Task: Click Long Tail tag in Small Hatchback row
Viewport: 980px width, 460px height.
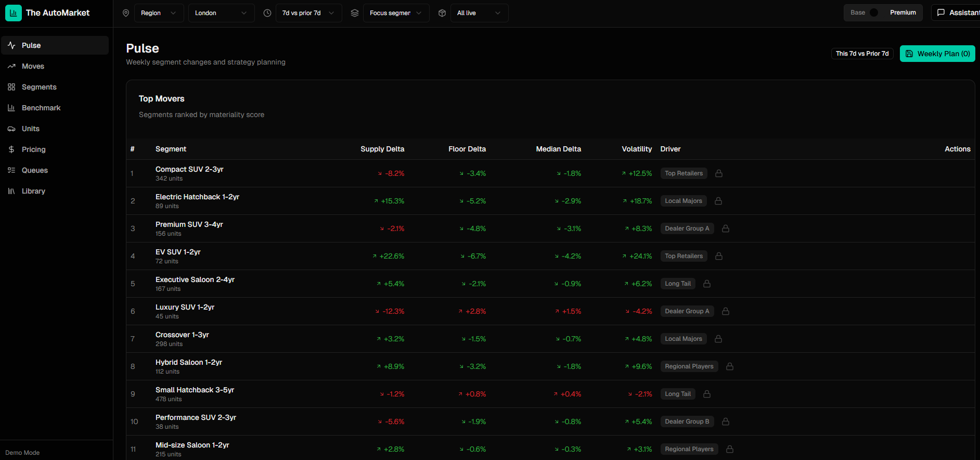Action: [678, 394]
